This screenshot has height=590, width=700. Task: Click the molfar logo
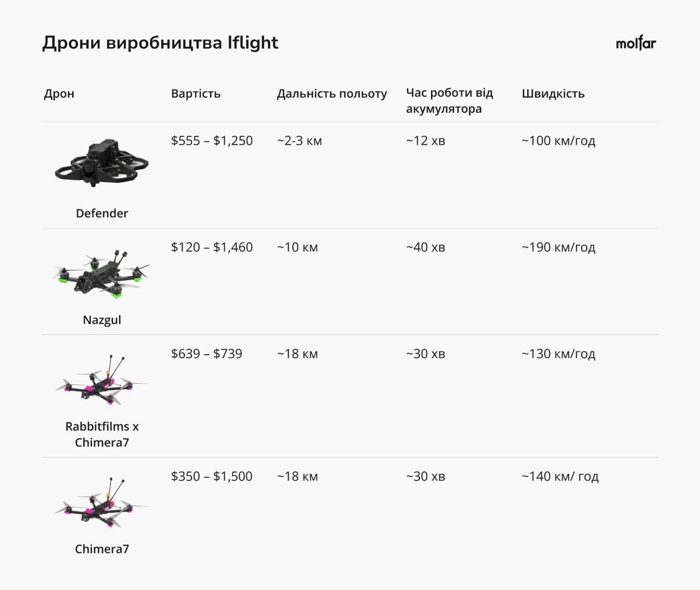tap(635, 43)
